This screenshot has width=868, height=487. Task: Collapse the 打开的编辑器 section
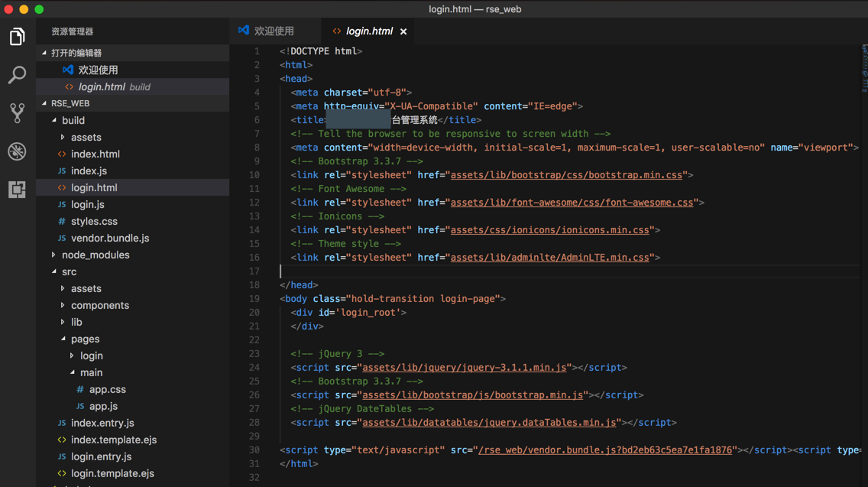point(76,53)
